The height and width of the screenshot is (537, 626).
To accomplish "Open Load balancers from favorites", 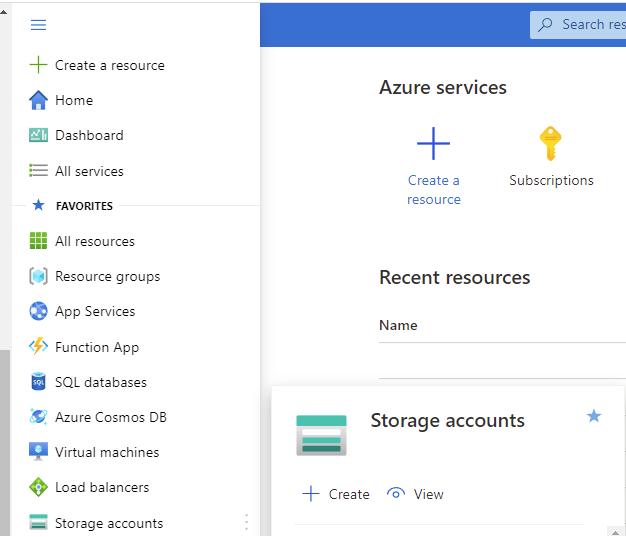I will (102, 487).
